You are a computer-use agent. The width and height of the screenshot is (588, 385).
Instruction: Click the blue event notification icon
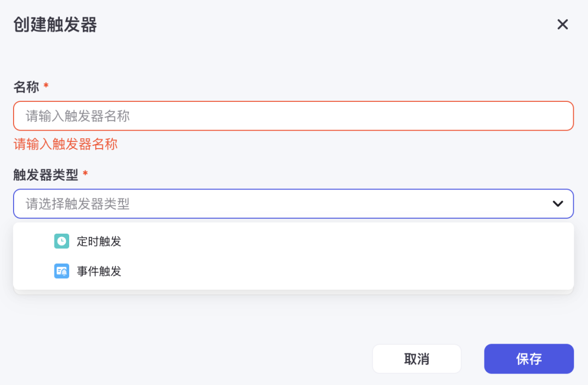click(62, 271)
